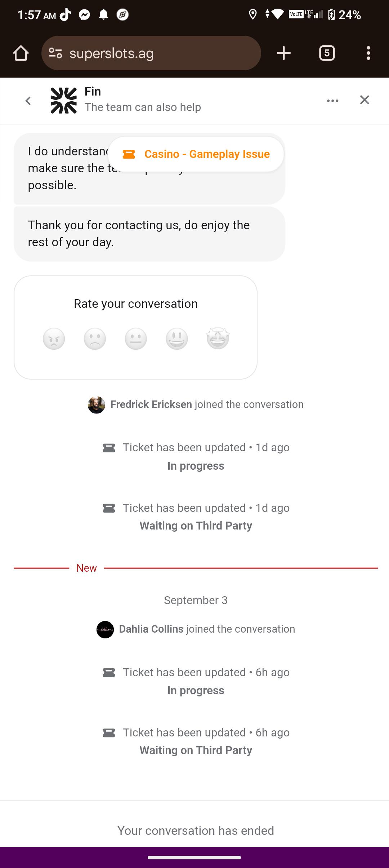The image size is (389, 868).
Task: Tap the site info icon in address bar
Action: tap(55, 53)
